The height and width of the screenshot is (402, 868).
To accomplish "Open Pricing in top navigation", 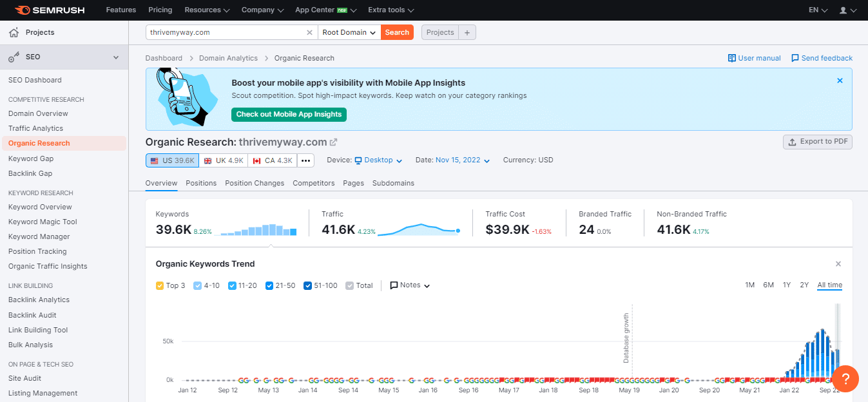I will click(x=160, y=10).
